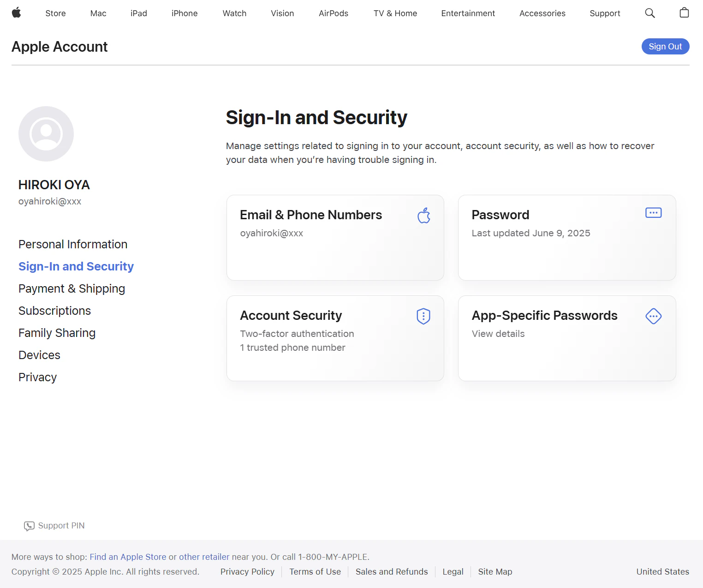Open the Support menu
703x588 pixels.
tap(605, 13)
